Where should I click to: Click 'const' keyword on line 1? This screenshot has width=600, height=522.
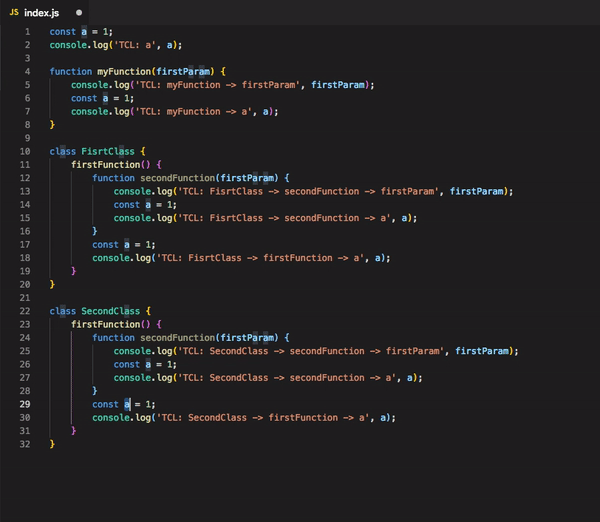tap(63, 32)
